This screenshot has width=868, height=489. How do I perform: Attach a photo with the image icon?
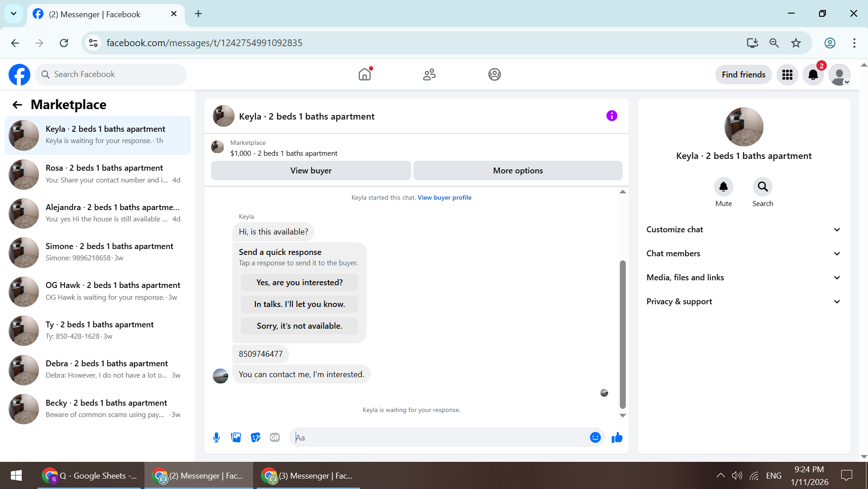click(236, 437)
